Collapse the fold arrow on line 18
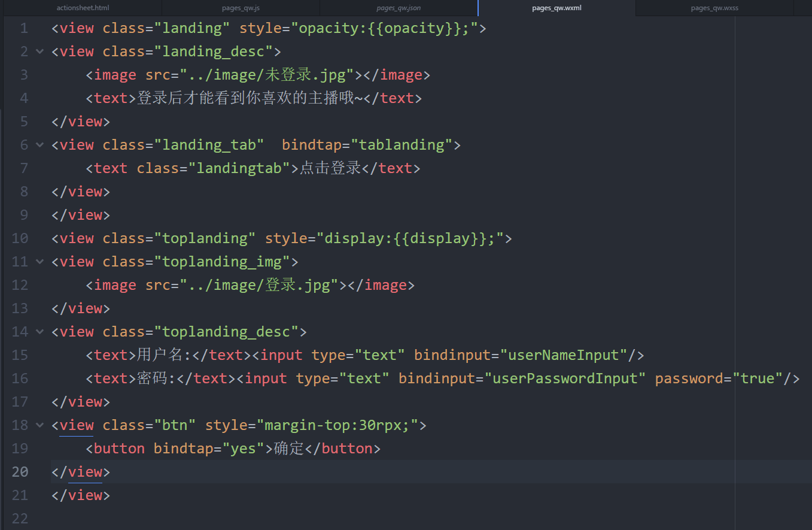Screen dimensions: 812x530 coord(40,425)
